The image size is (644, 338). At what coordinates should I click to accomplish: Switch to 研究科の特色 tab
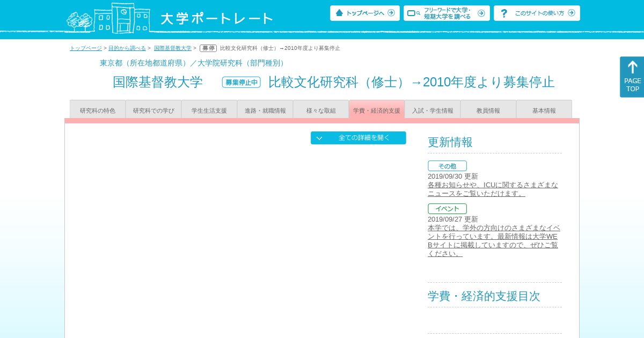pyautogui.click(x=98, y=109)
